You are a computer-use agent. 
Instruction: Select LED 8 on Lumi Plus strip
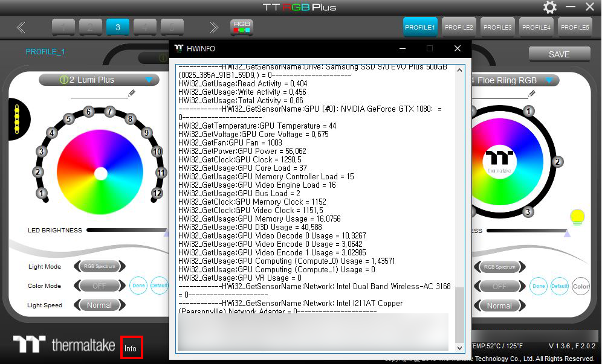point(130,119)
